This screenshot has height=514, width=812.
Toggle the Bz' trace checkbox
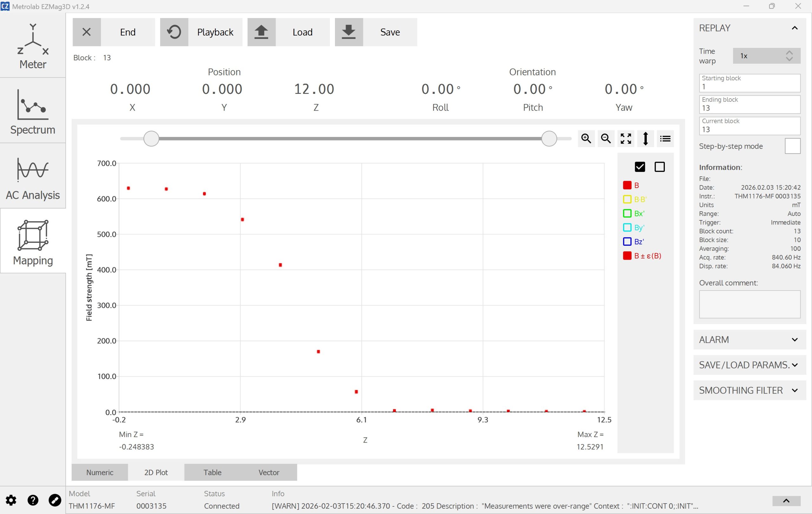tap(627, 242)
